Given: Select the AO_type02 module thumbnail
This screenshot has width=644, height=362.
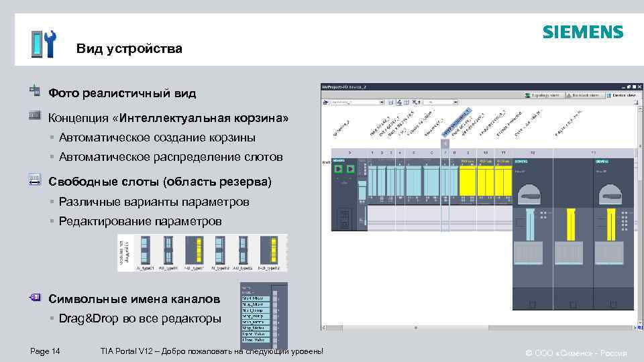Looking at the screenshot, I should [243, 250].
